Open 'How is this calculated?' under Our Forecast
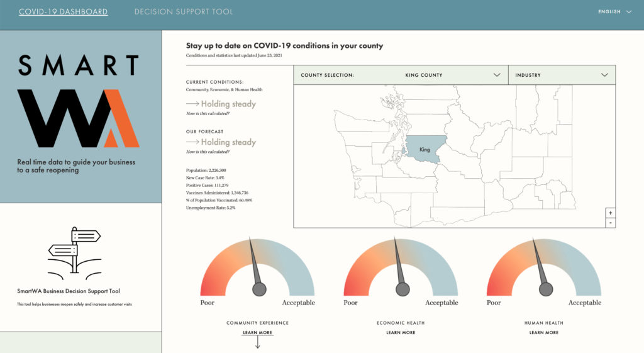 click(208, 152)
